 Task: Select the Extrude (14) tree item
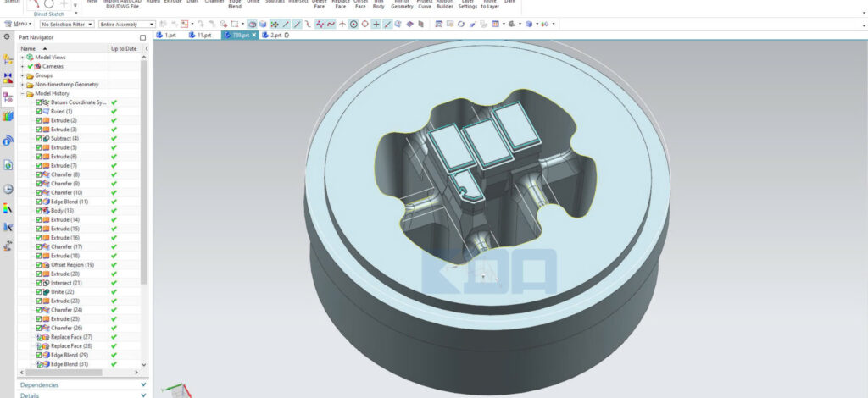[65, 220]
